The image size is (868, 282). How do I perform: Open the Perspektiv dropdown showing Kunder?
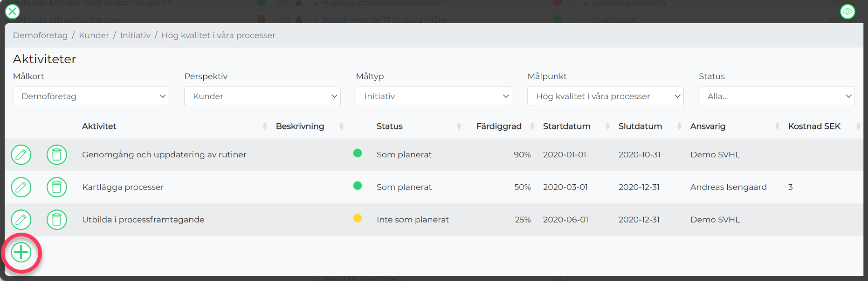pyautogui.click(x=262, y=96)
